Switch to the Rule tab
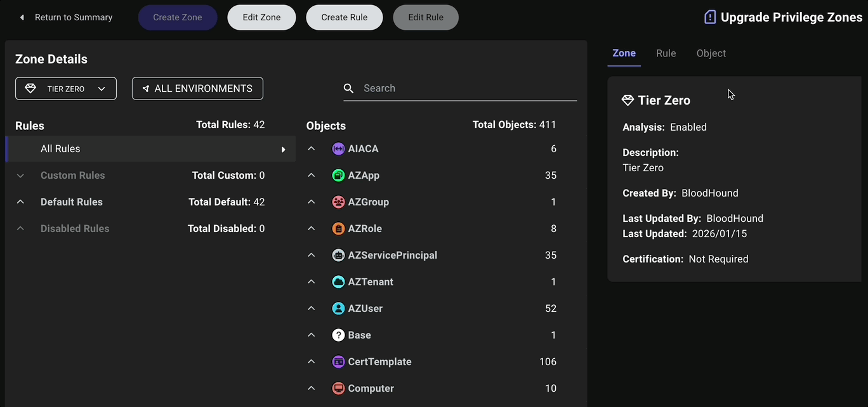This screenshot has height=407, width=868. [666, 53]
